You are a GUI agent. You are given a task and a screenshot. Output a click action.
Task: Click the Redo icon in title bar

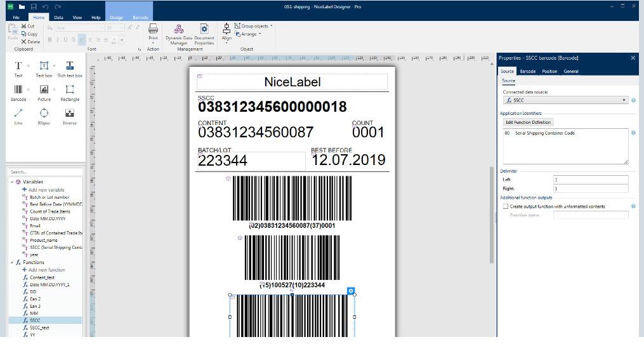(58, 6)
